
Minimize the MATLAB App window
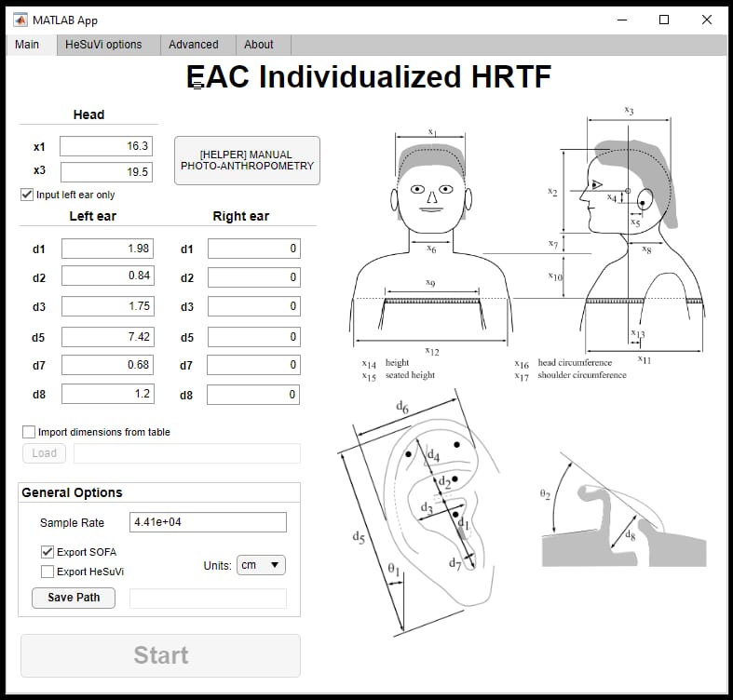(x=622, y=20)
